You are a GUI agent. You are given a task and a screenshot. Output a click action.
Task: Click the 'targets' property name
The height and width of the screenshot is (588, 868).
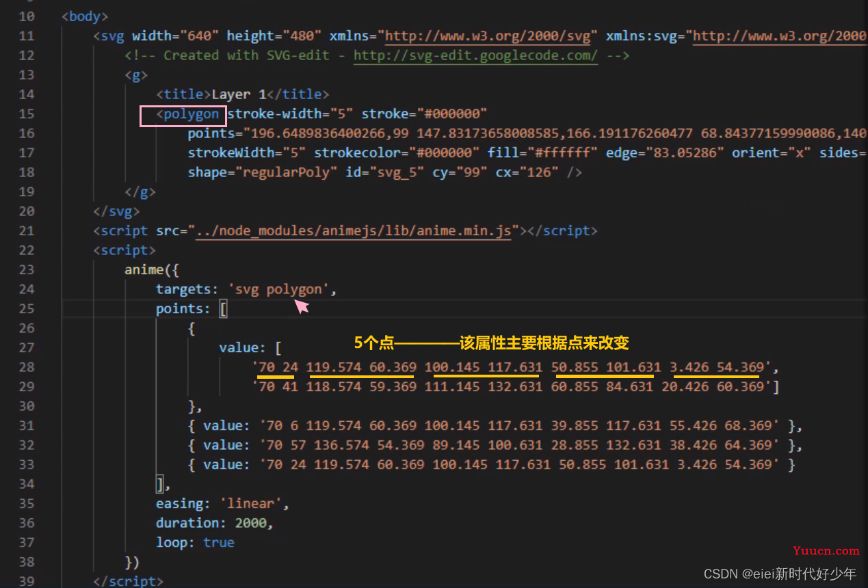(183, 289)
